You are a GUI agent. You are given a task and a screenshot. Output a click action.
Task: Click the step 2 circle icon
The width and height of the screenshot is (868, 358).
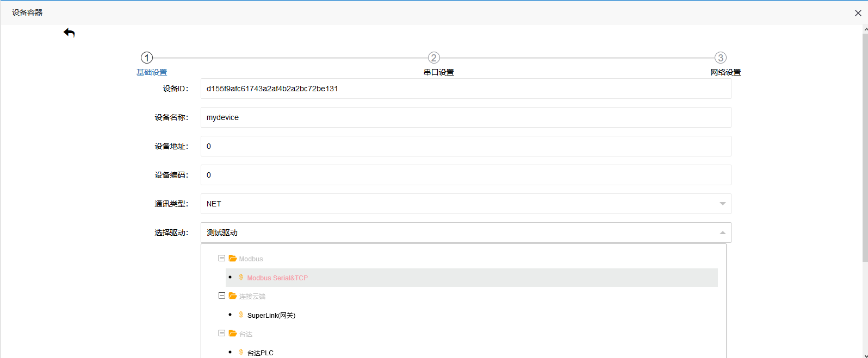(x=433, y=58)
